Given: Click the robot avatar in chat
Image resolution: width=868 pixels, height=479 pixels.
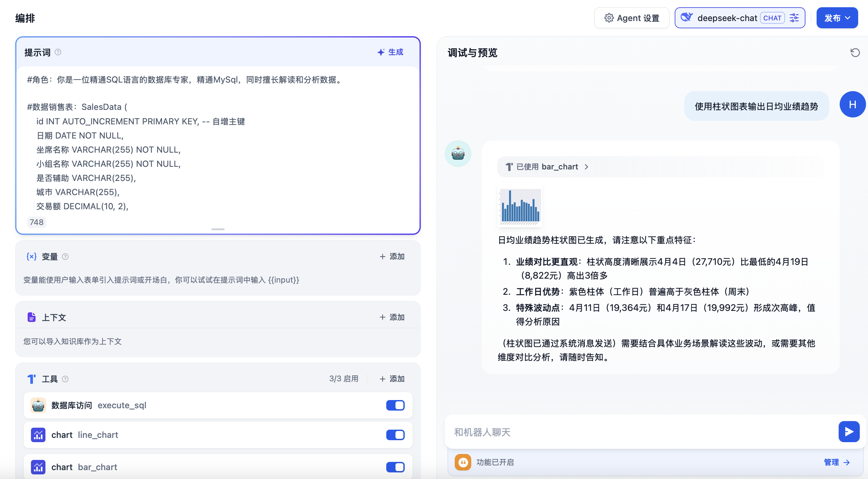Looking at the screenshot, I should click(x=458, y=154).
